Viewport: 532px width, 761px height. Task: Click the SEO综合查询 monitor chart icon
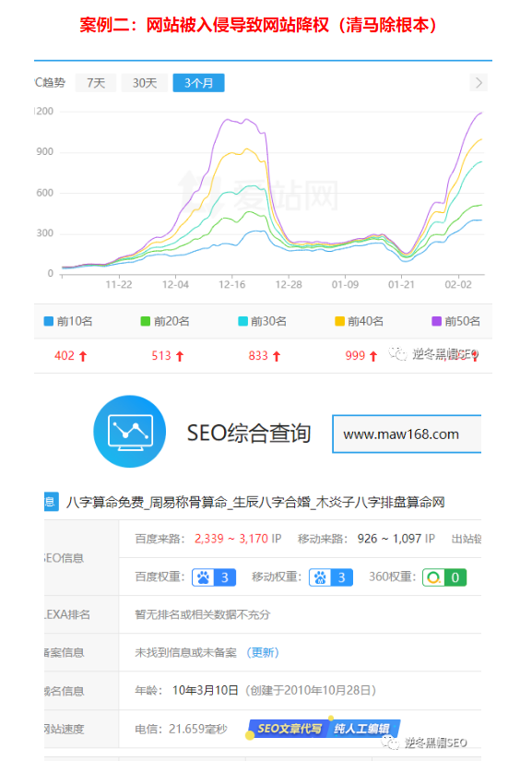tap(129, 432)
